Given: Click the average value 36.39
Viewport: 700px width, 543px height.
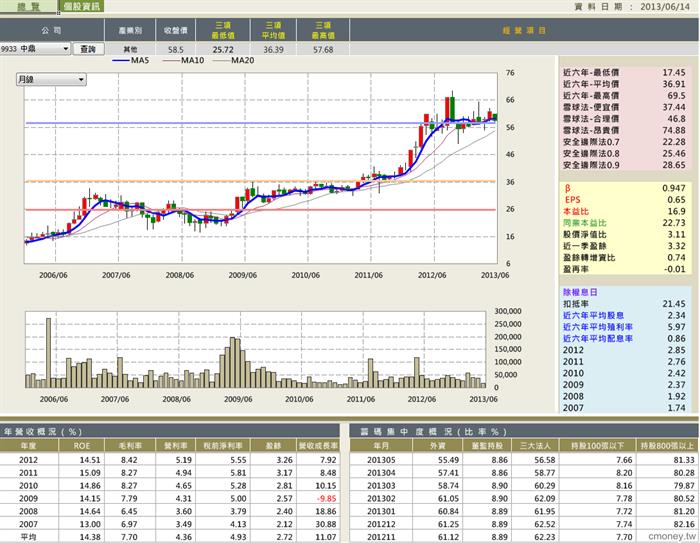Looking at the screenshot, I should tap(273, 50).
